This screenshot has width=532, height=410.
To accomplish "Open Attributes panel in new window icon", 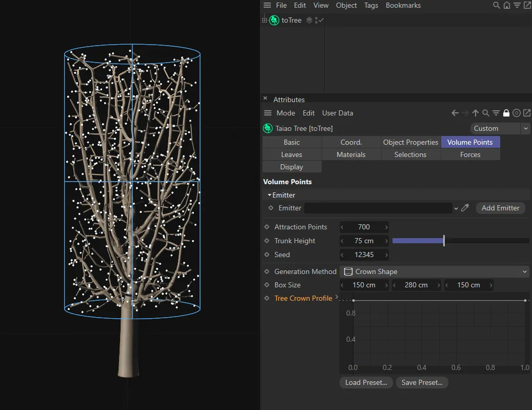I will 527,113.
